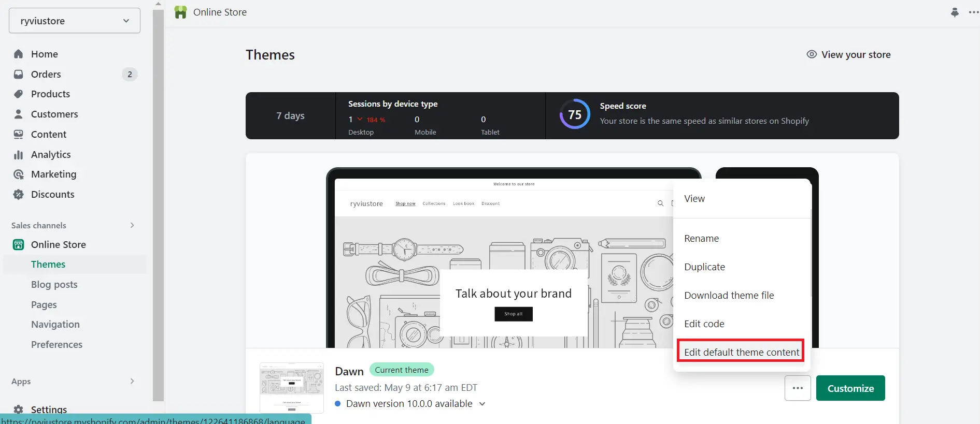This screenshot has width=980, height=424.
Task: Open the three-dot menu at top right header
Action: pos(973,12)
